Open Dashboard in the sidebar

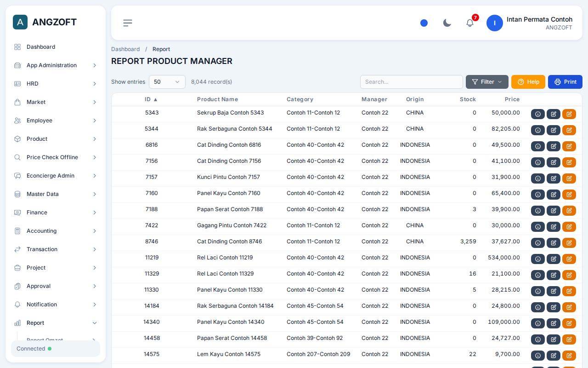[56, 47]
